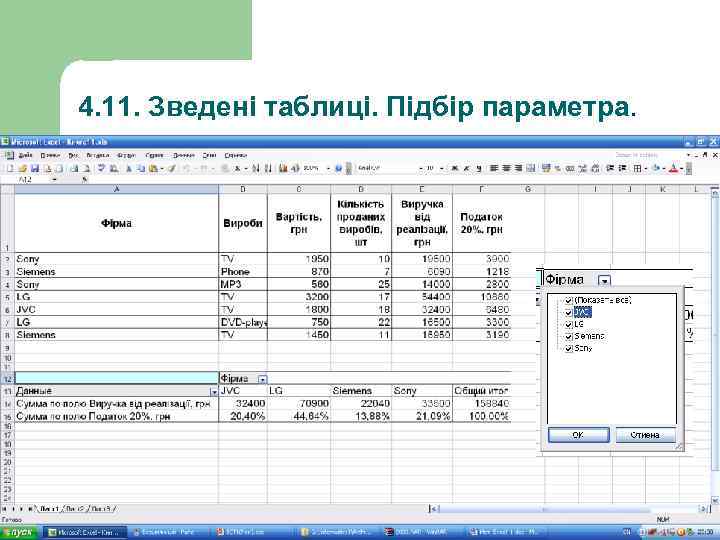Click the horizontal scrollbar at sheet bottom
This screenshot has width=720, height=540.
[x=569, y=509]
